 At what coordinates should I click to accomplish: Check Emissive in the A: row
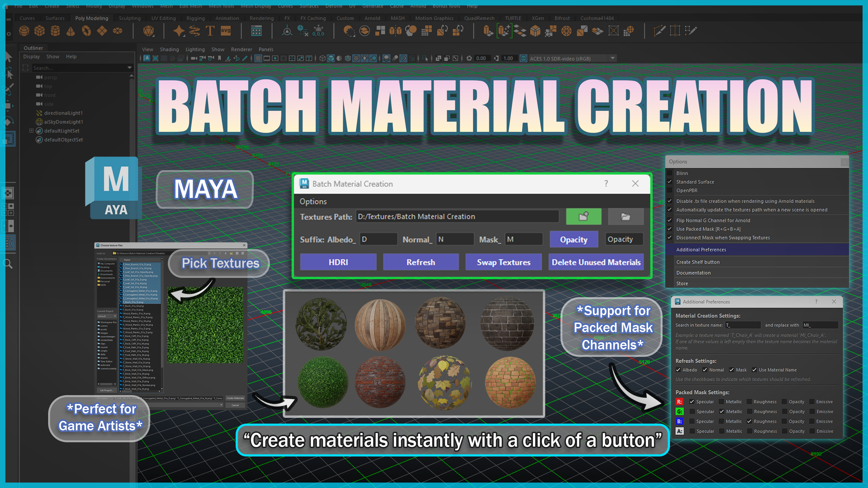click(x=812, y=431)
